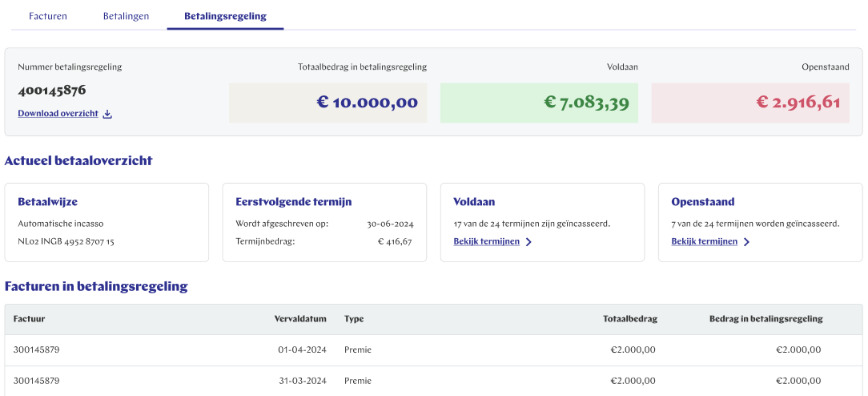Click the download icon beside Download overzicht
Screen dimensions: 868x396
[x=107, y=114]
